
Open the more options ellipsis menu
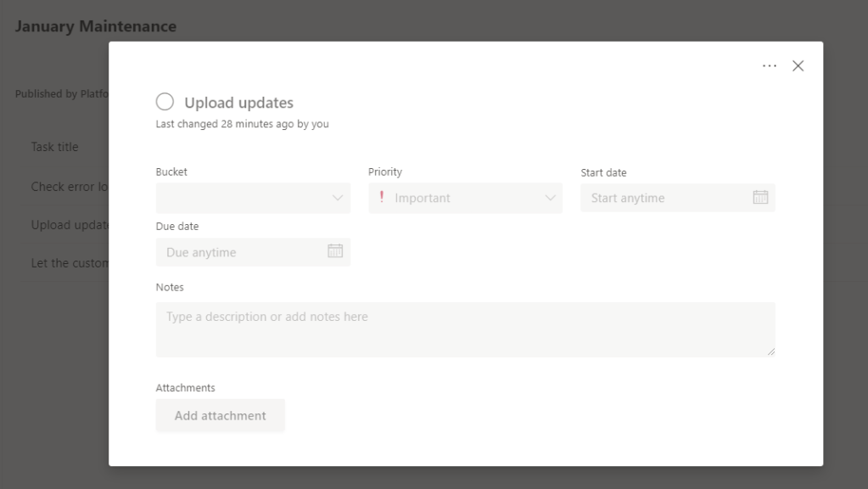[x=770, y=66]
